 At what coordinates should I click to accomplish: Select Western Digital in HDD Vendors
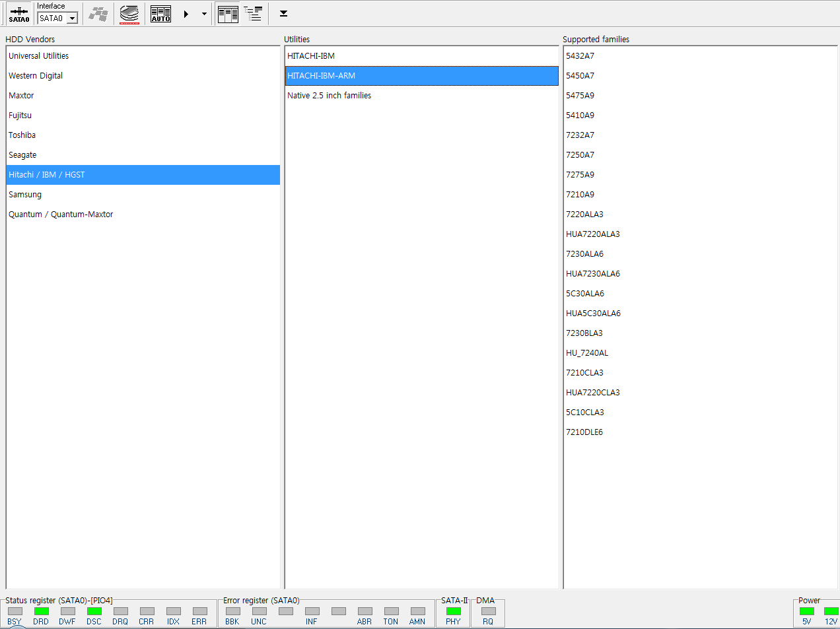click(36, 76)
